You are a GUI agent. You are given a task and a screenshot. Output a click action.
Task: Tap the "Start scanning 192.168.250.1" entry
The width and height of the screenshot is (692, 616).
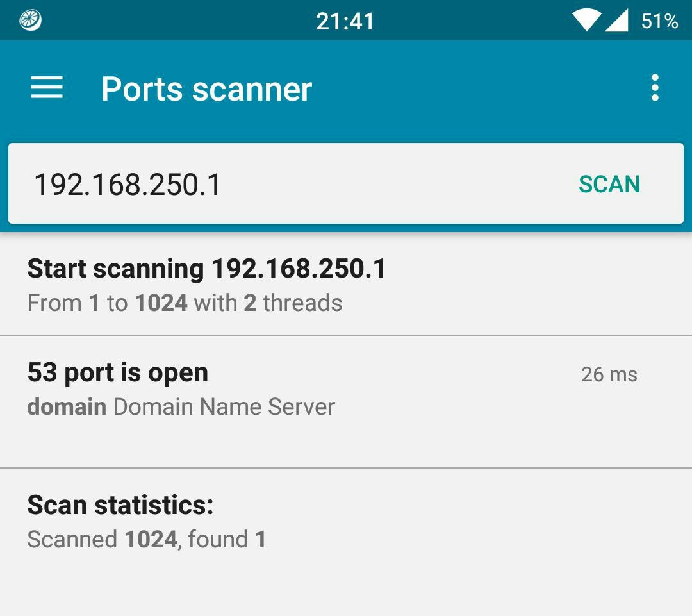point(206,269)
